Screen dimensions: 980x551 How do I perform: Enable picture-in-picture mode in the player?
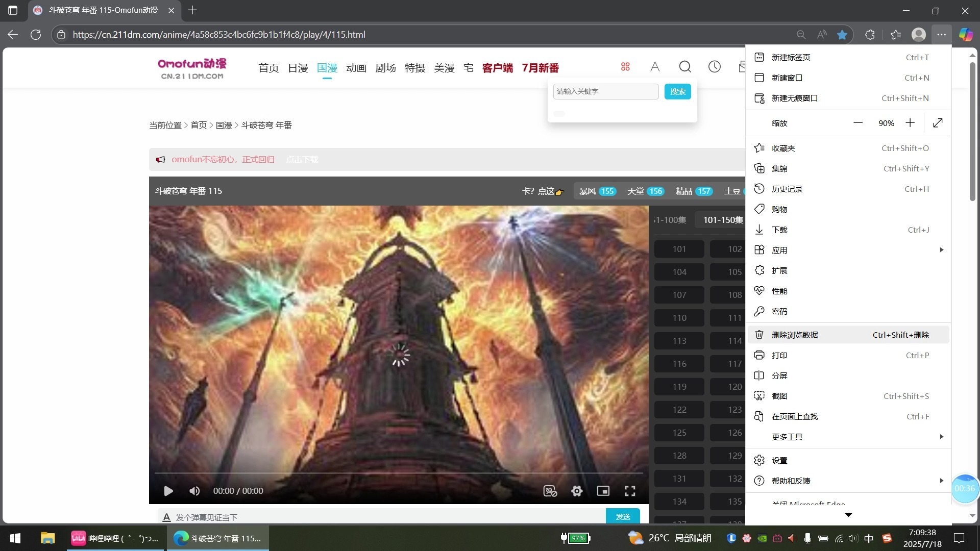(x=603, y=491)
